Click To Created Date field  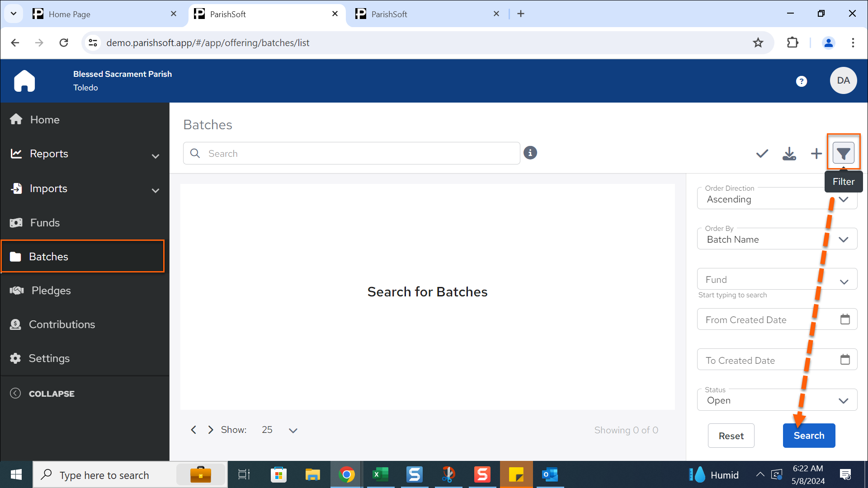[x=777, y=360]
